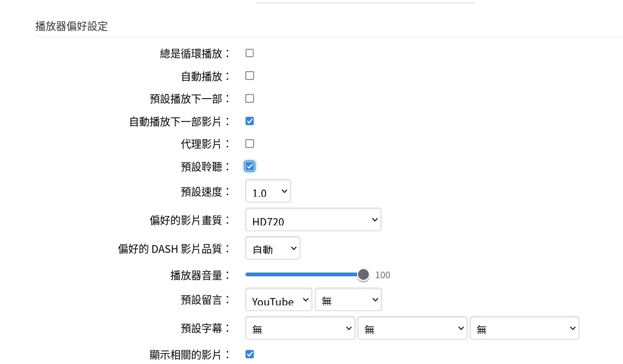Expand the third 預設字幕 dropdown
Viewport: 623px width, 364px height.
(524, 328)
